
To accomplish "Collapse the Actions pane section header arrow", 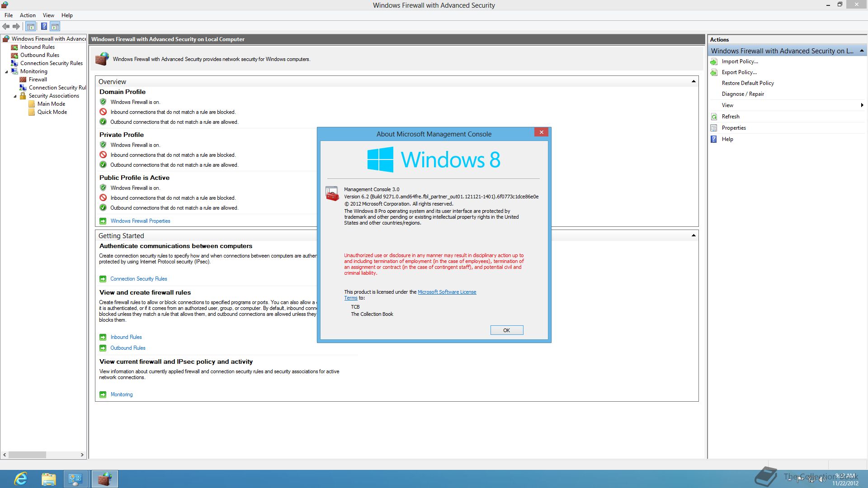I will [x=862, y=51].
